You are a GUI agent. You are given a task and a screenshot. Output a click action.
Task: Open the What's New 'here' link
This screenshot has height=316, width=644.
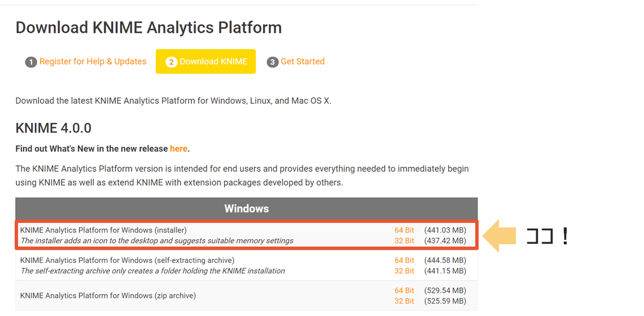178,148
